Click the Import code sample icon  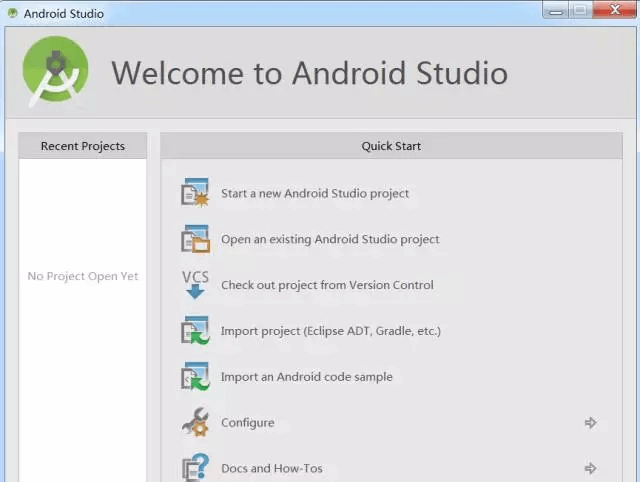196,376
